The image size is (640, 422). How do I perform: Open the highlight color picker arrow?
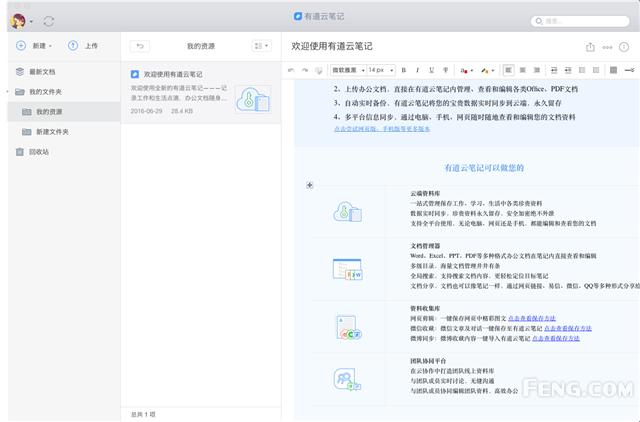point(493,71)
